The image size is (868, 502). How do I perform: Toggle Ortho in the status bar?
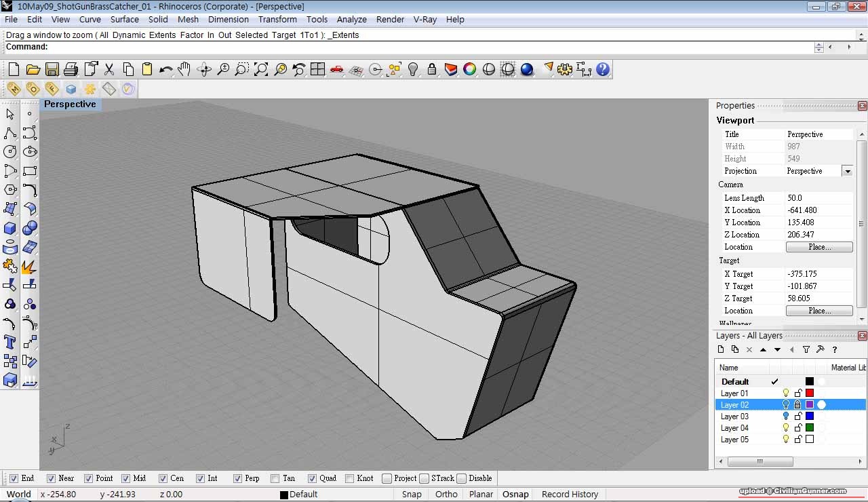446,494
